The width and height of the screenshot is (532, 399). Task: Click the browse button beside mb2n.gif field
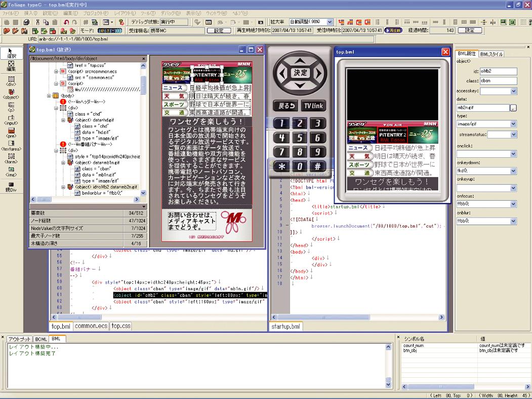coord(513,108)
